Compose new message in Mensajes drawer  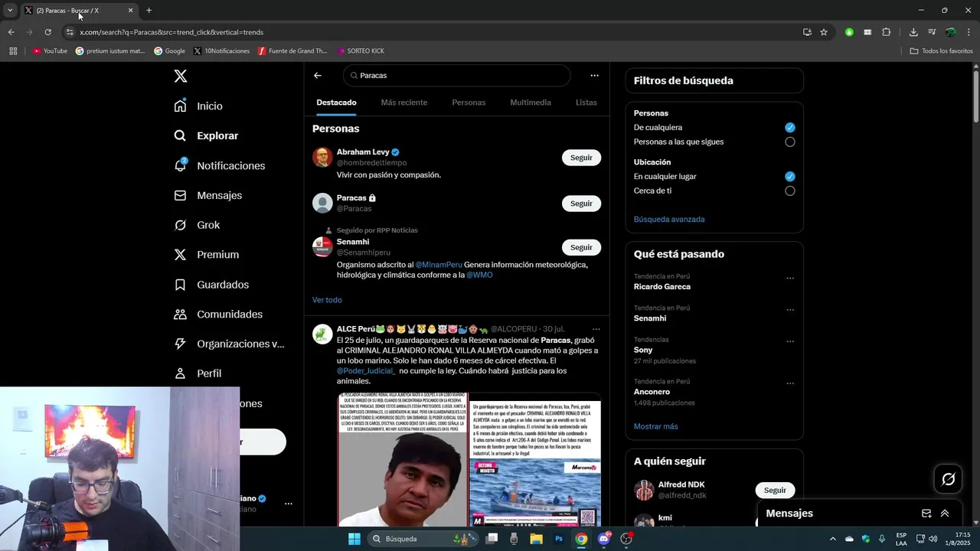point(926,514)
